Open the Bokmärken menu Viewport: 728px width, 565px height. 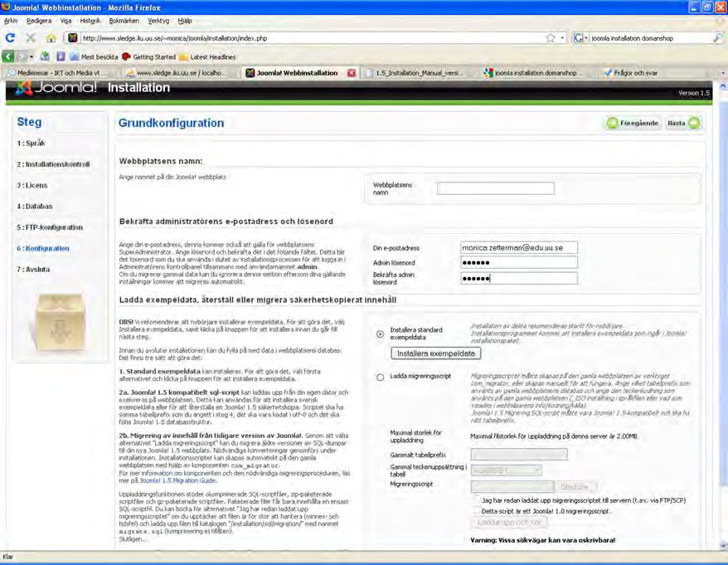124,21
